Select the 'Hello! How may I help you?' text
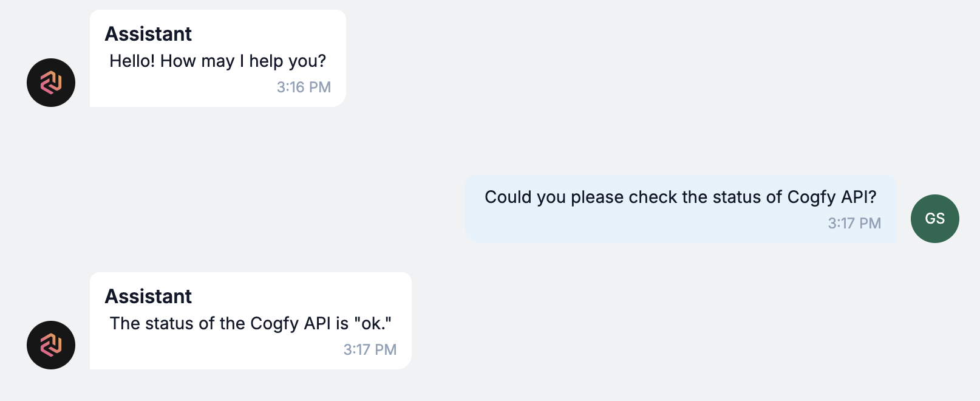Screen dimensions: 980x401 [x=218, y=61]
